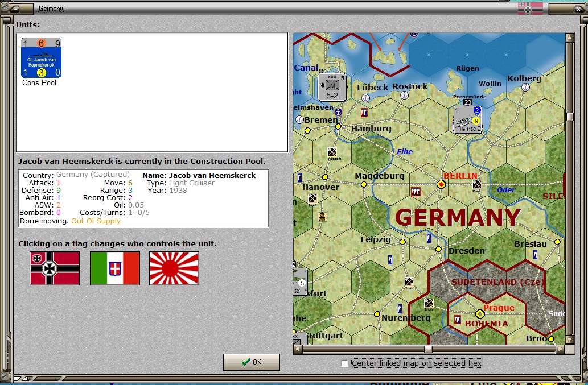Click the Magdeburg city dot

click(364, 184)
